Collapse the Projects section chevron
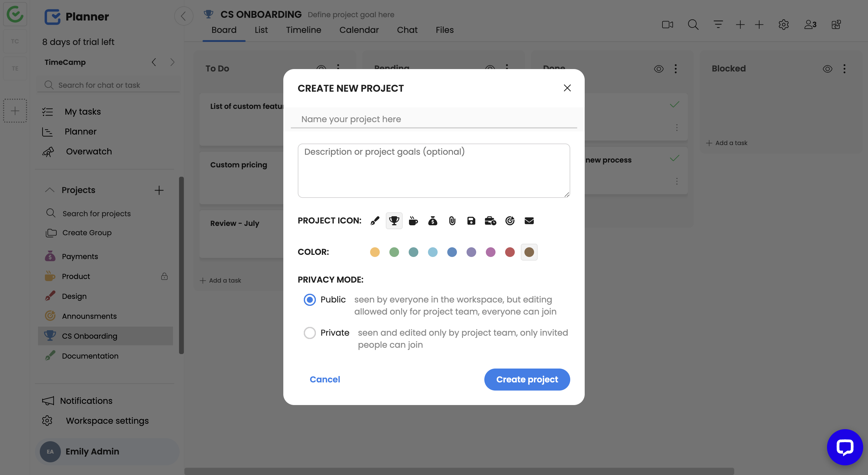The height and width of the screenshot is (475, 868). coord(49,190)
